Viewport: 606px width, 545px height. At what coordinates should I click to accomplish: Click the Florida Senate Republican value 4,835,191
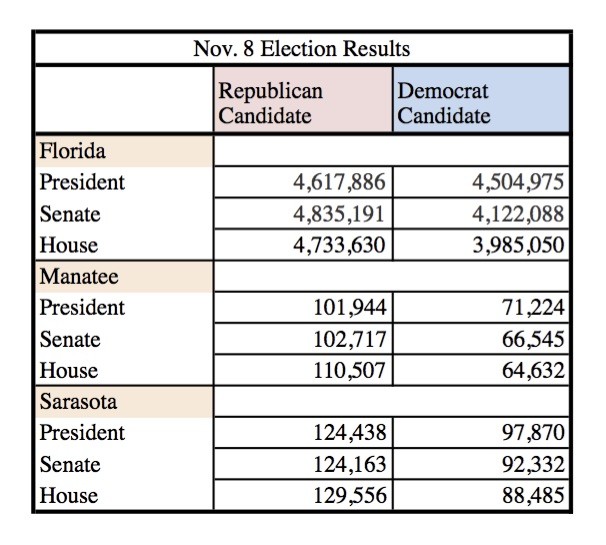click(x=300, y=214)
